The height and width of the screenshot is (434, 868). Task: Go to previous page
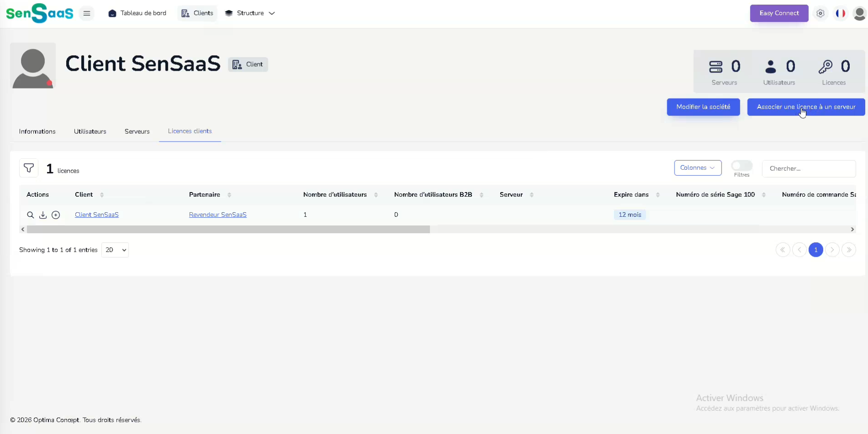click(799, 250)
